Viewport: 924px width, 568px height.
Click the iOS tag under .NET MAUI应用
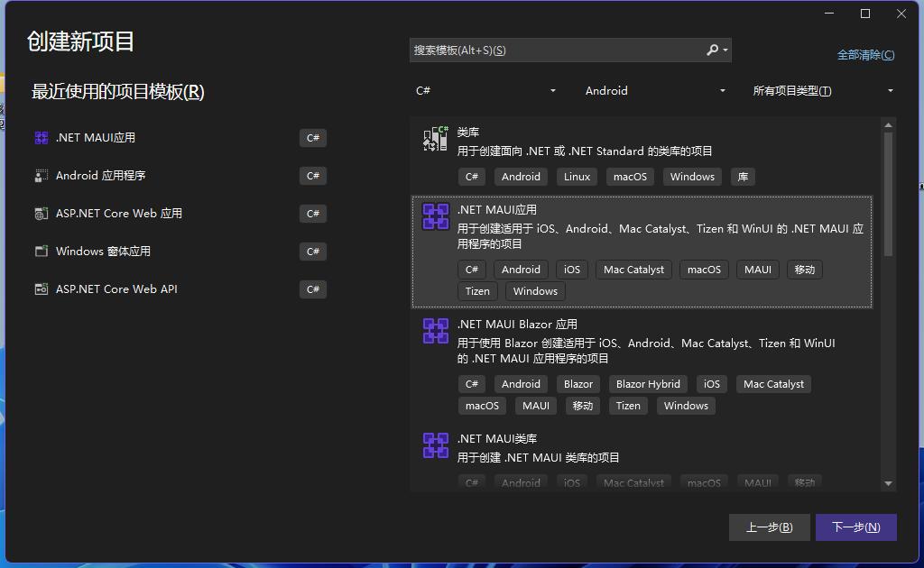pos(571,270)
